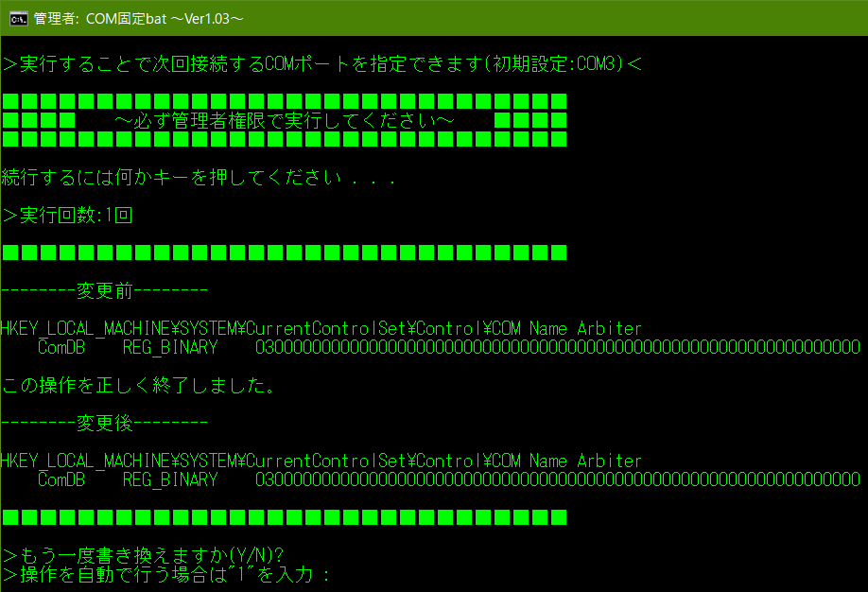Click the registry path under 変更後
This screenshot has width=868, height=592.
[x=321, y=461]
